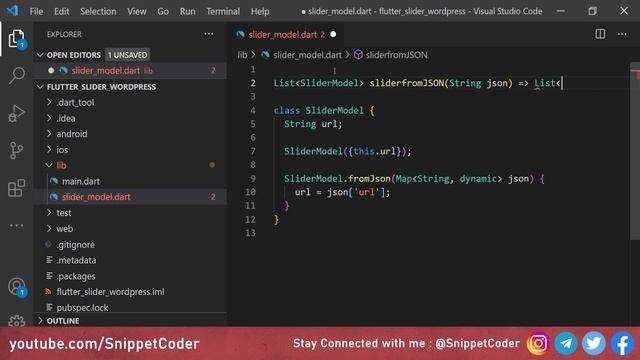Click flutter_slider_wordpress.iml file icon
The height and width of the screenshot is (360, 640).
point(49,291)
